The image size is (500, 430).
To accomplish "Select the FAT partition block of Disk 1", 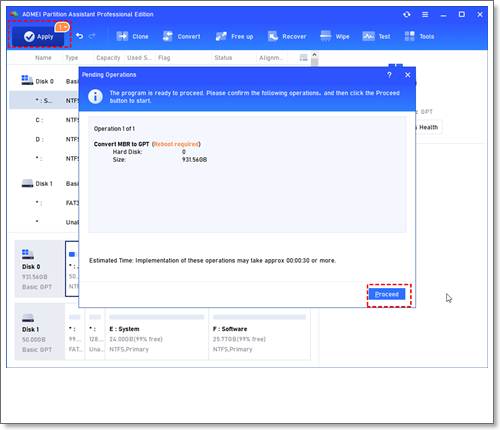I will click(x=75, y=333).
